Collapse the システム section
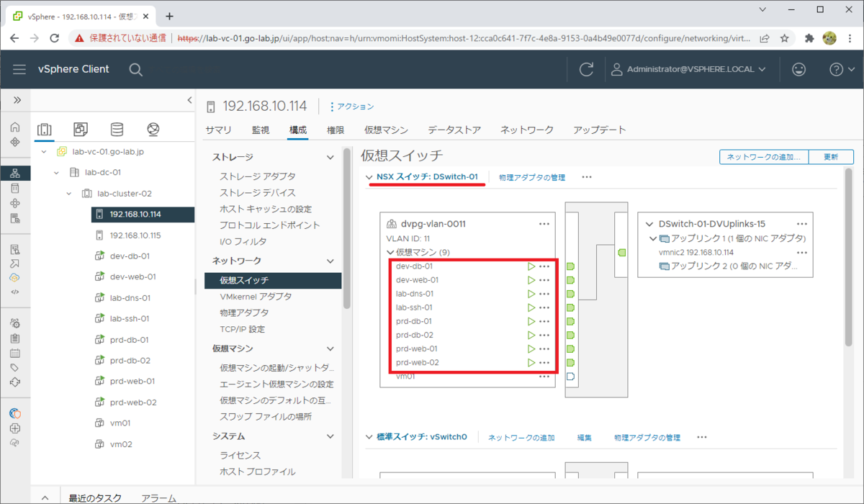864x504 pixels. pyautogui.click(x=330, y=436)
